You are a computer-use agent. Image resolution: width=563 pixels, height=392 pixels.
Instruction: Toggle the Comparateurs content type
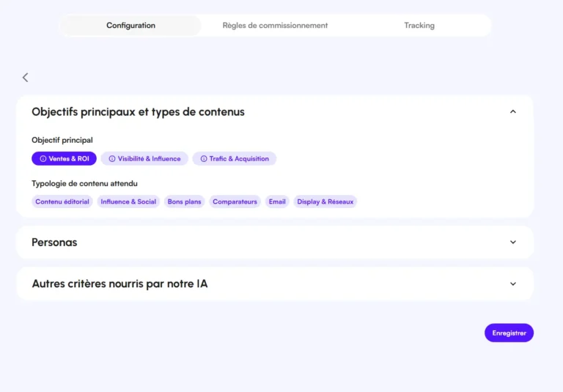click(235, 201)
